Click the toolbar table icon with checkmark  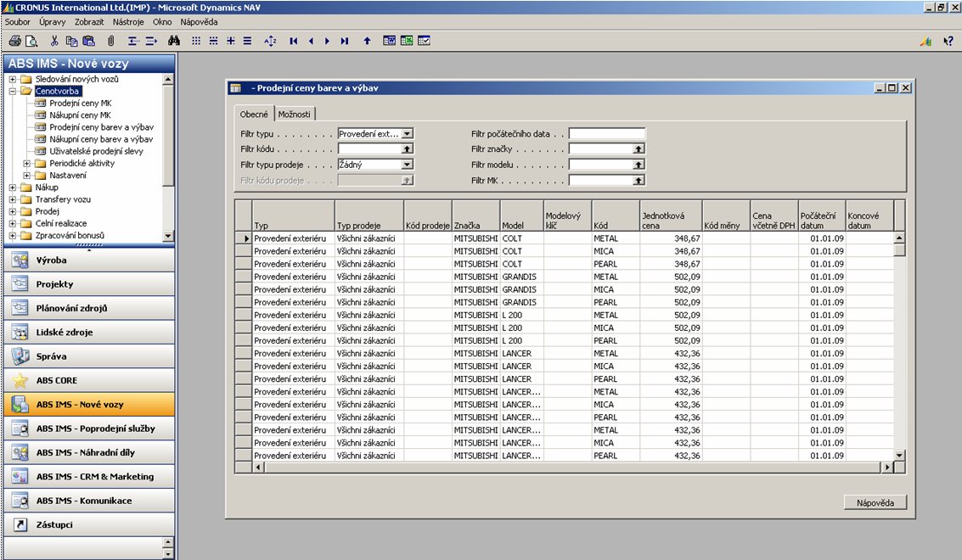[424, 41]
